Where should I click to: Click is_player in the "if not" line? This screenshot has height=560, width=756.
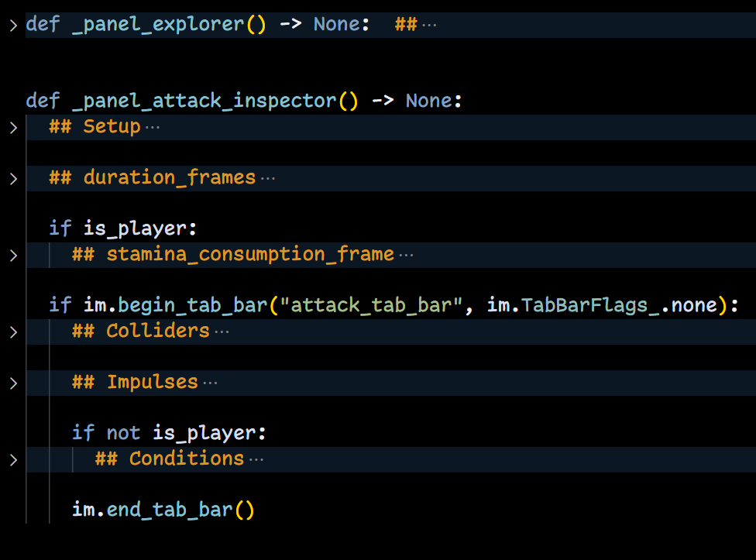[209, 434]
